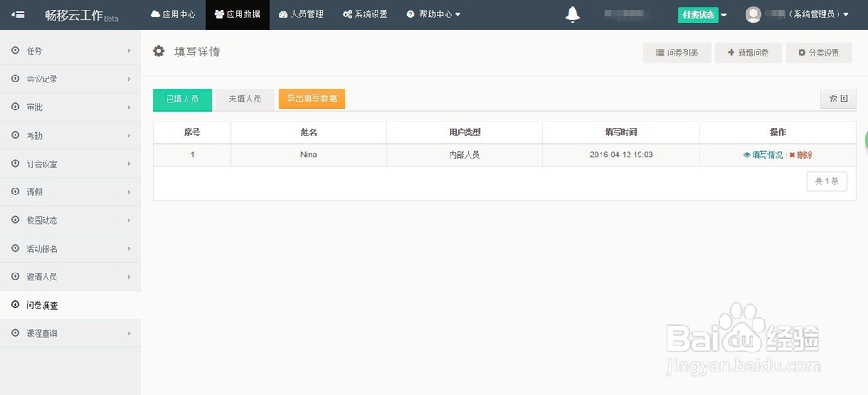
Task: Expand the 会议记录 row chevron
Action: pyautogui.click(x=129, y=79)
